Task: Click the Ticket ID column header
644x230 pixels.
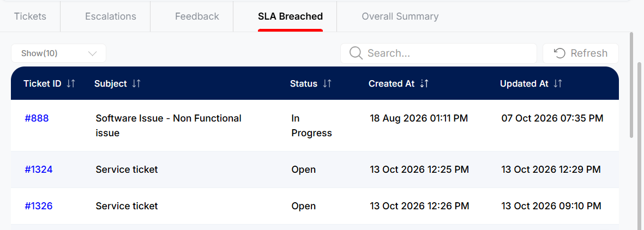Action: tap(43, 83)
